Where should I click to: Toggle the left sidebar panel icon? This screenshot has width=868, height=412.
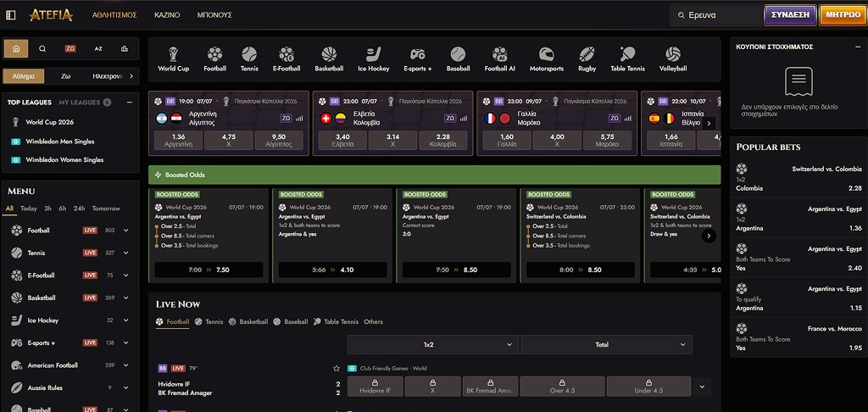(11, 15)
